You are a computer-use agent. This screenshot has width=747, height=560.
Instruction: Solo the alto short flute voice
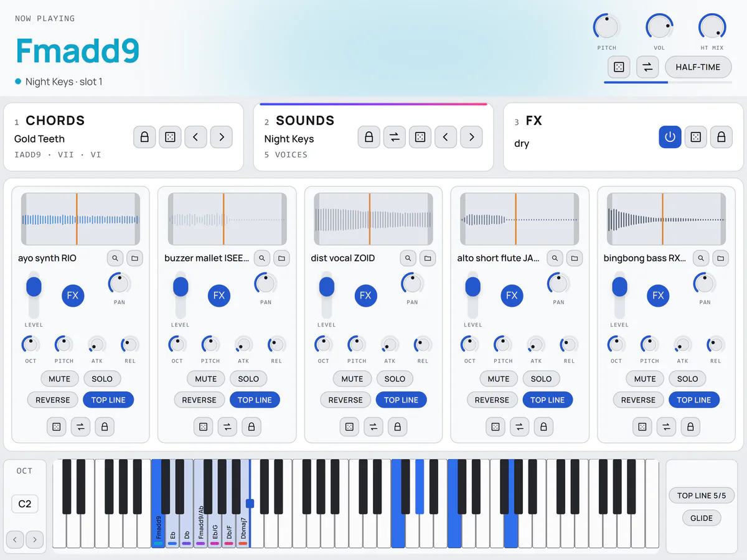pos(541,379)
